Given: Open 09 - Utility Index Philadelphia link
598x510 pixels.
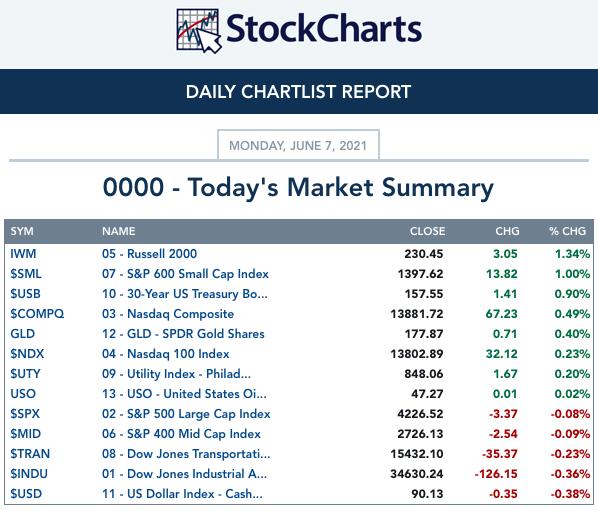Looking at the screenshot, I should 176,374.
